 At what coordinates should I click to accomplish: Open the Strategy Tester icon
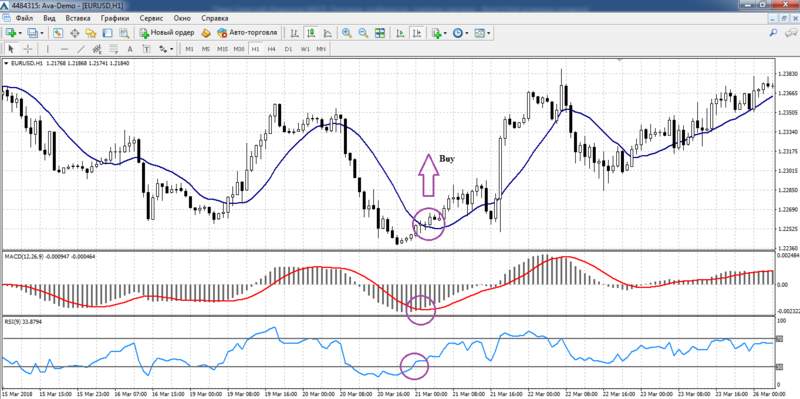point(123,33)
